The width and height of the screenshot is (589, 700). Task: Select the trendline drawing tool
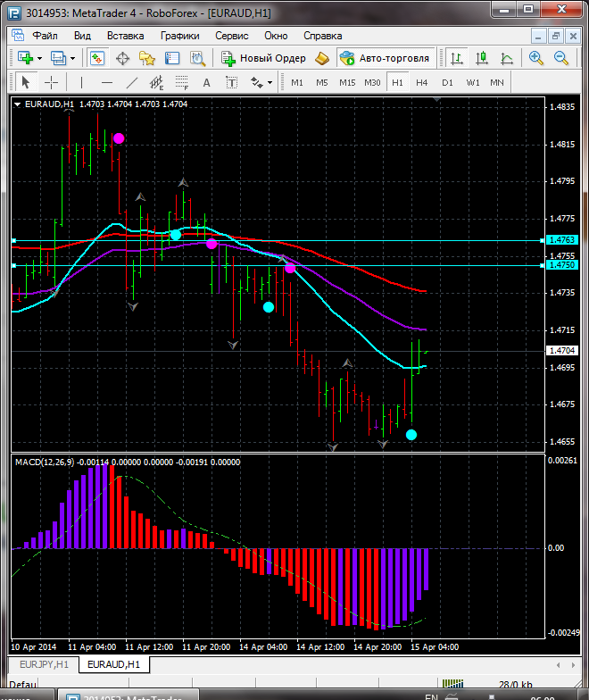132,82
